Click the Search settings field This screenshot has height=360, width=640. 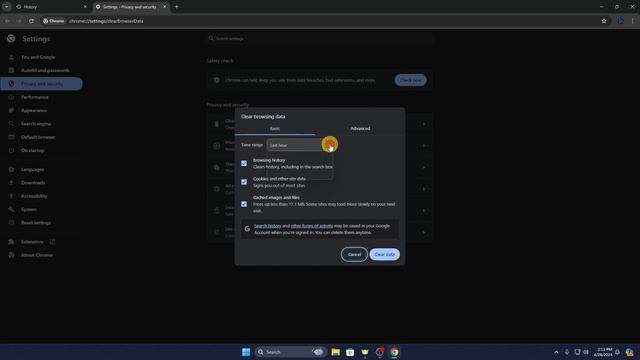point(320,38)
